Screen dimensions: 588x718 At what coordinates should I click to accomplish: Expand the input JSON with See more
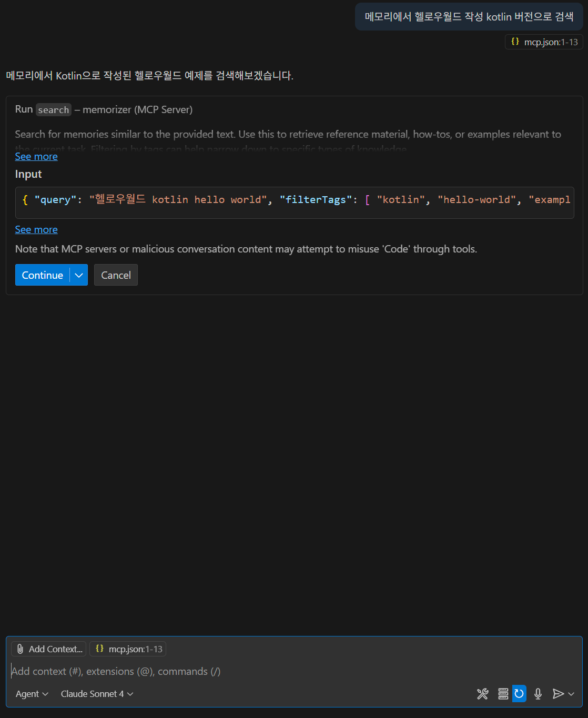pos(36,230)
